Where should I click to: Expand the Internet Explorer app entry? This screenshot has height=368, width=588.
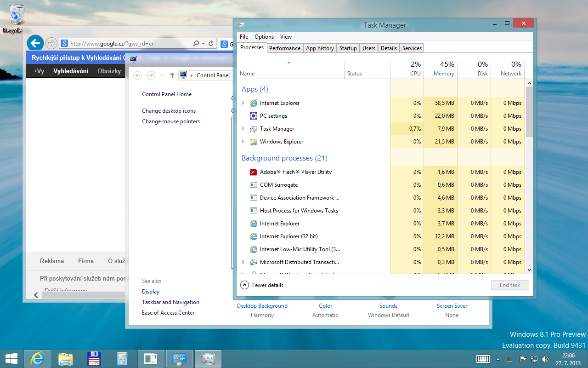point(243,103)
